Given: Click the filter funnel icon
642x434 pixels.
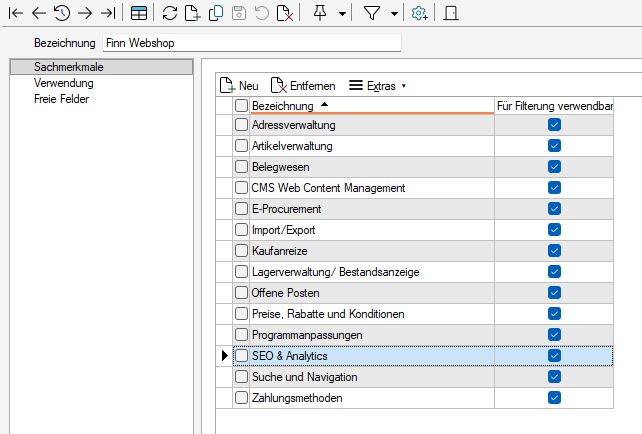Looking at the screenshot, I should [x=372, y=13].
